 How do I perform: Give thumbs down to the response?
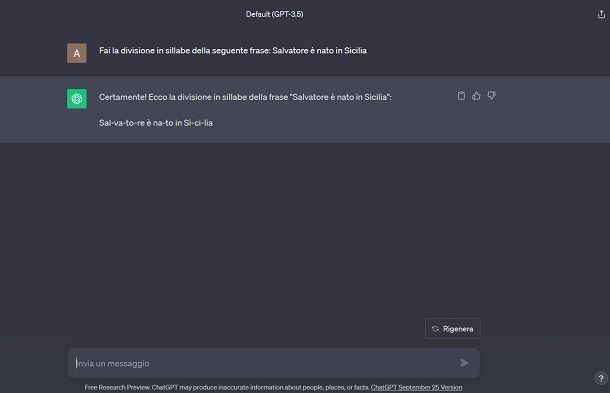[491, 96]
